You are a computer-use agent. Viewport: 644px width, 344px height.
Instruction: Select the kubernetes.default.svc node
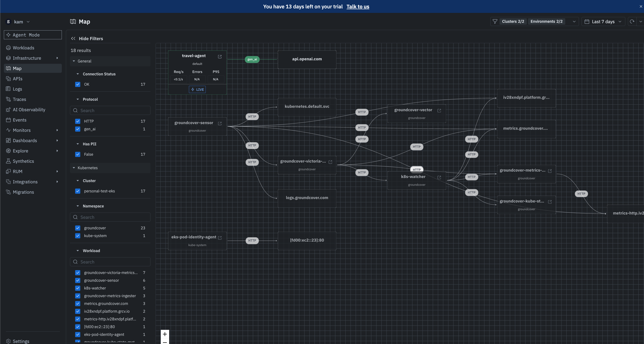[x=307, y=107]
